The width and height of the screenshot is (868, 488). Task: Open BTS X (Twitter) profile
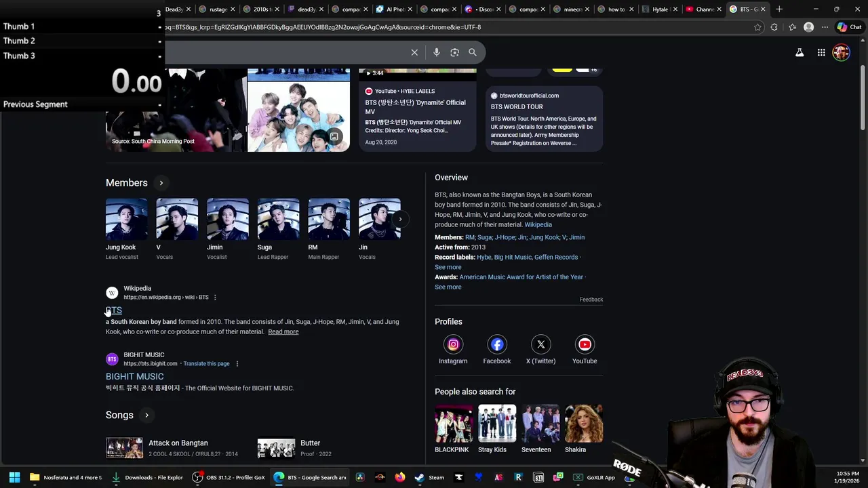[x=541, y=344]
